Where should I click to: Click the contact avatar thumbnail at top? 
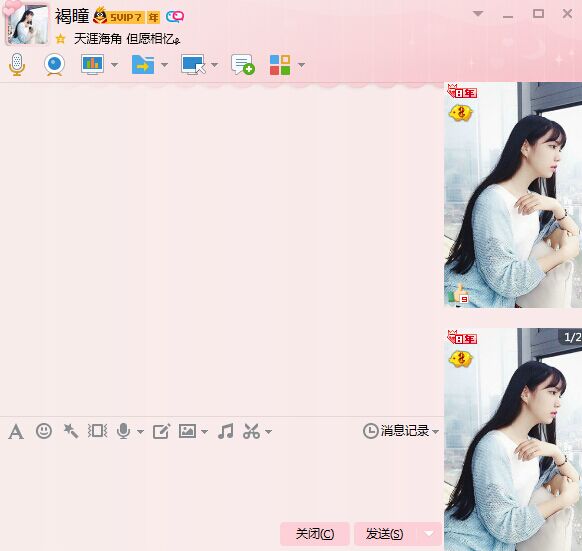pos(27,25)
